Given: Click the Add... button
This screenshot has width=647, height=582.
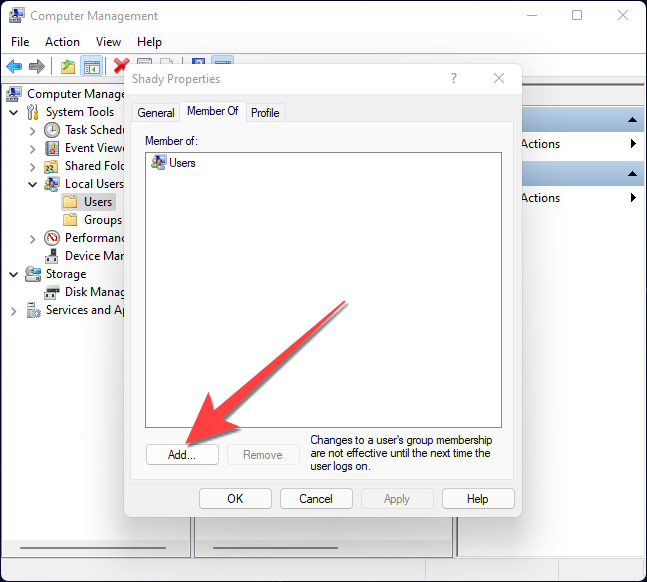Looking at the screenshot, I should coord(182,454).
